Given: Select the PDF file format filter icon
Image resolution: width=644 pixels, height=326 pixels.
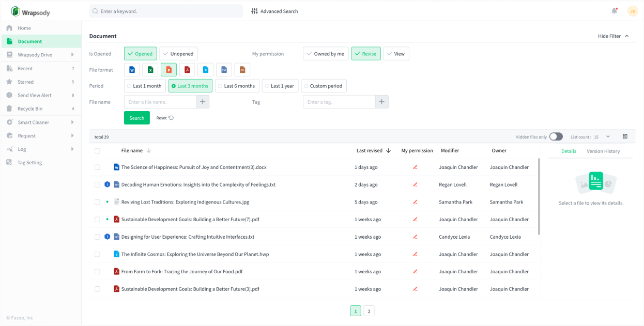Looking at the screenshot, I should (x=187, y=69).
